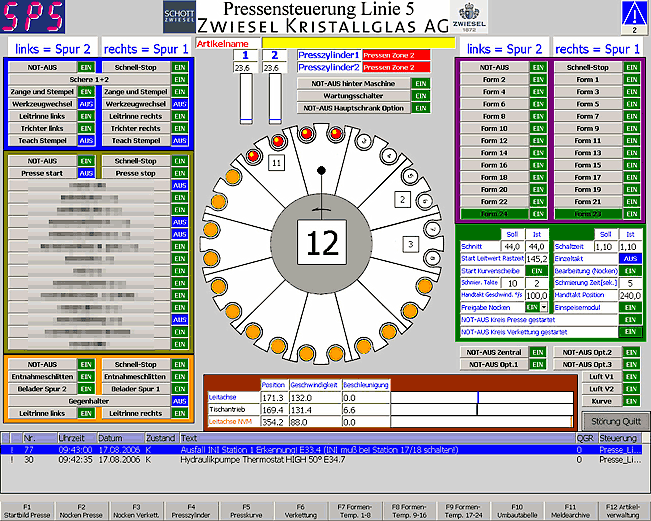Open F10 Umbautabelle screen
The image size is (651, 521).
coord(517,511)
